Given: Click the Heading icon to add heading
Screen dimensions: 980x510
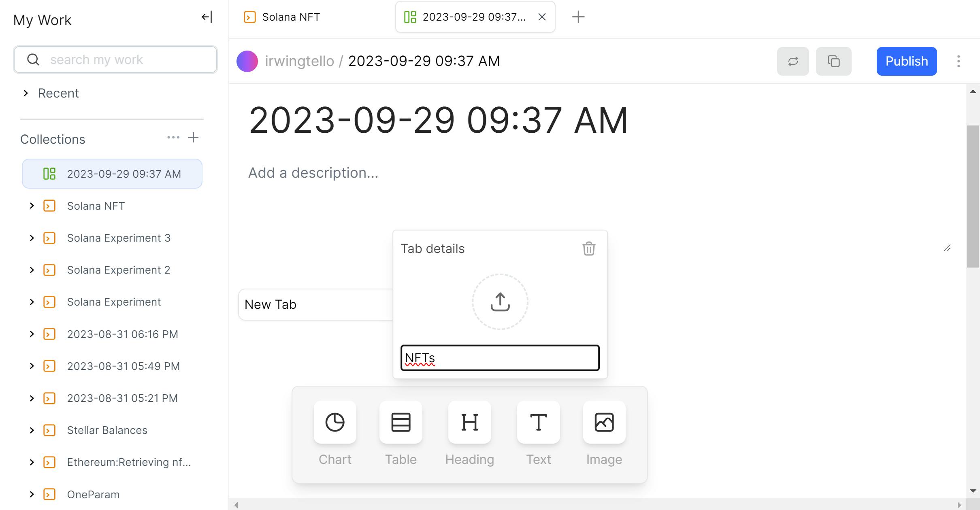Looking at the screenshot, I should [470, 421].
